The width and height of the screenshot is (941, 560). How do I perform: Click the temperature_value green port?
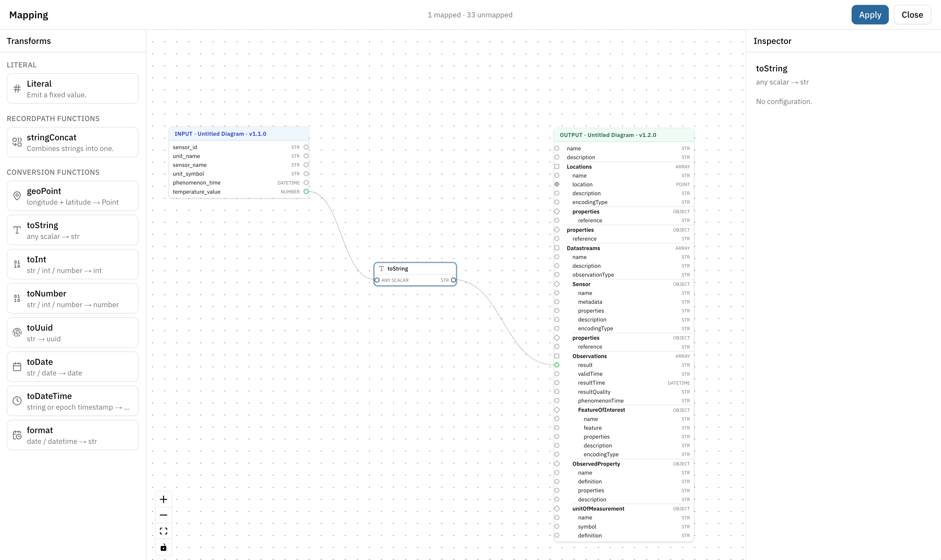pyautogui.click(x=306, y=192)
